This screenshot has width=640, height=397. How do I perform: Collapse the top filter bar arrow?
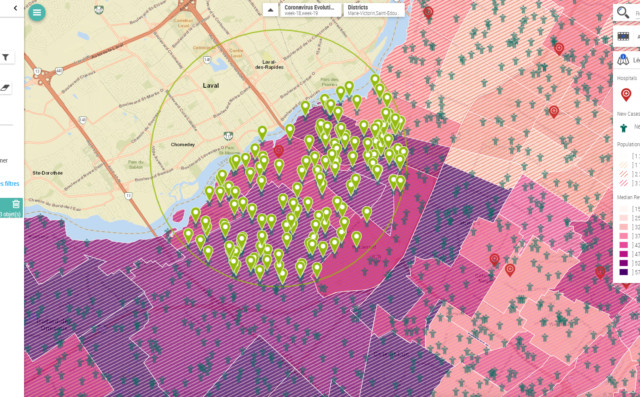click(x=270, y=10)
